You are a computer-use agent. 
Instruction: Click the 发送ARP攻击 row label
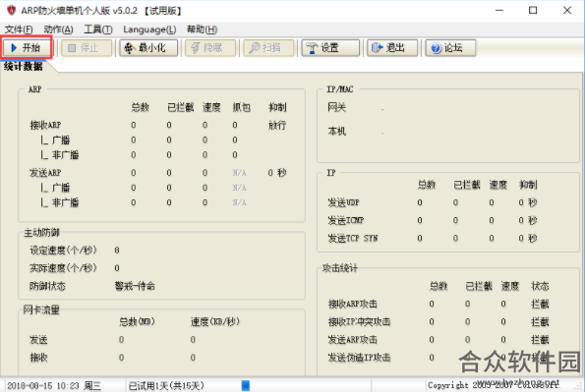[x=353, y=340]
